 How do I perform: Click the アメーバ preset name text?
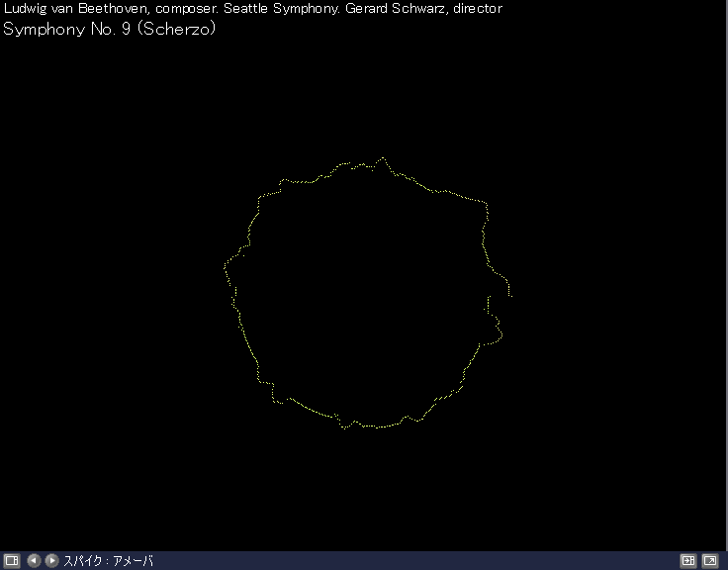pyautogui.click(x=133, y=561)
